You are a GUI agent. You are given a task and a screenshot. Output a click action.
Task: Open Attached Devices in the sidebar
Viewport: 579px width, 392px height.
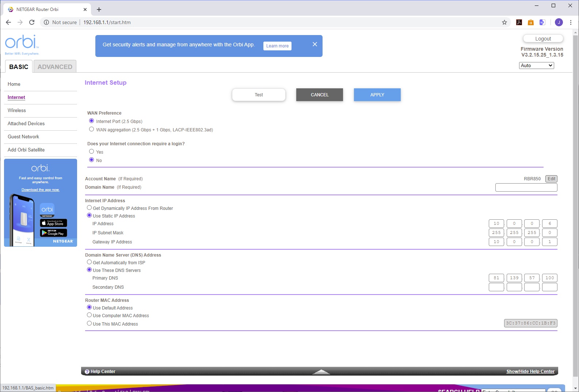26,123
